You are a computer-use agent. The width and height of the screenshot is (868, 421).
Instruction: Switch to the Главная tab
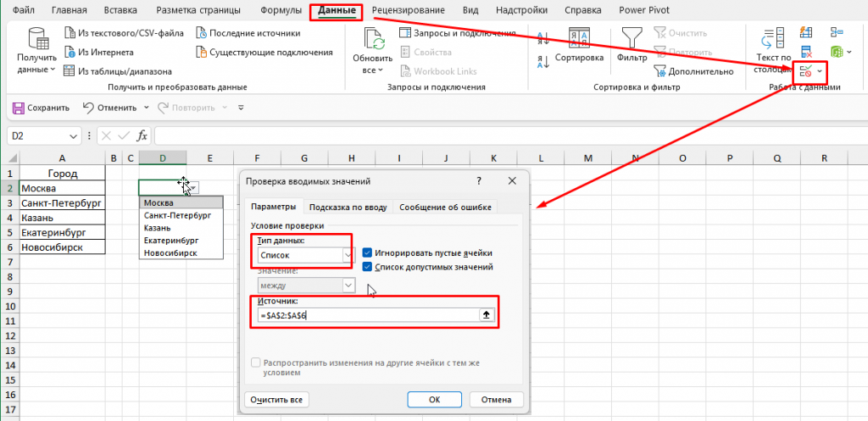70,10
